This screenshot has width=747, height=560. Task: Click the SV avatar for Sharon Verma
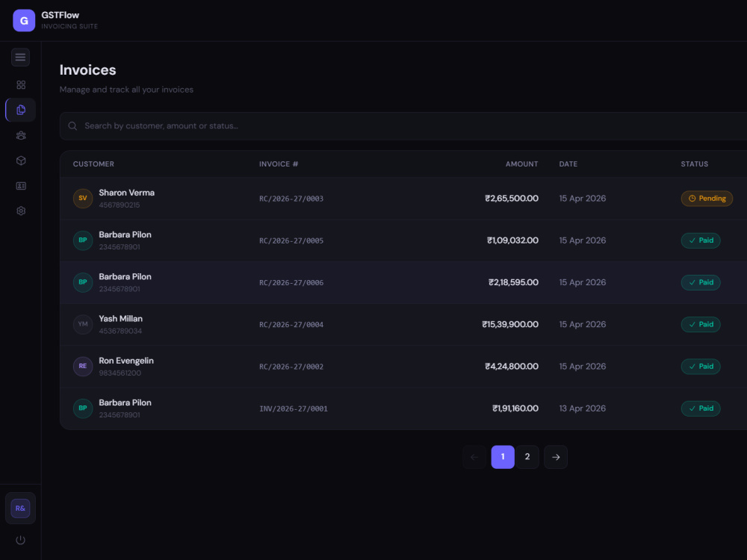click(83, 199)
